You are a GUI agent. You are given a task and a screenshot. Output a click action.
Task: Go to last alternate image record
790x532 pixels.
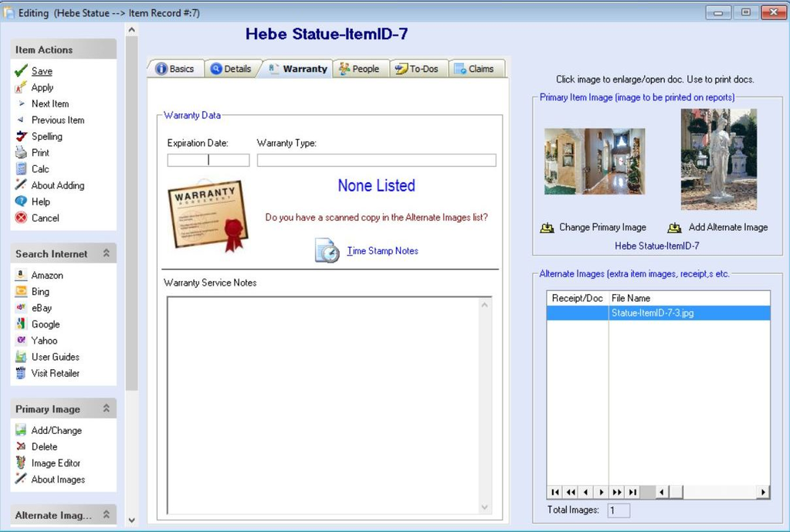[x=632, y=492]
